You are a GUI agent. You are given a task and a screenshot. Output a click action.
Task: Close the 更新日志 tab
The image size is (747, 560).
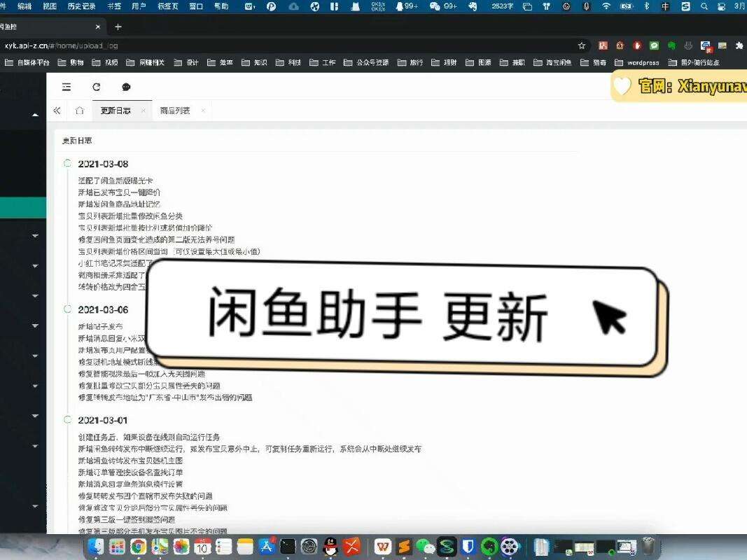point(143,111)
